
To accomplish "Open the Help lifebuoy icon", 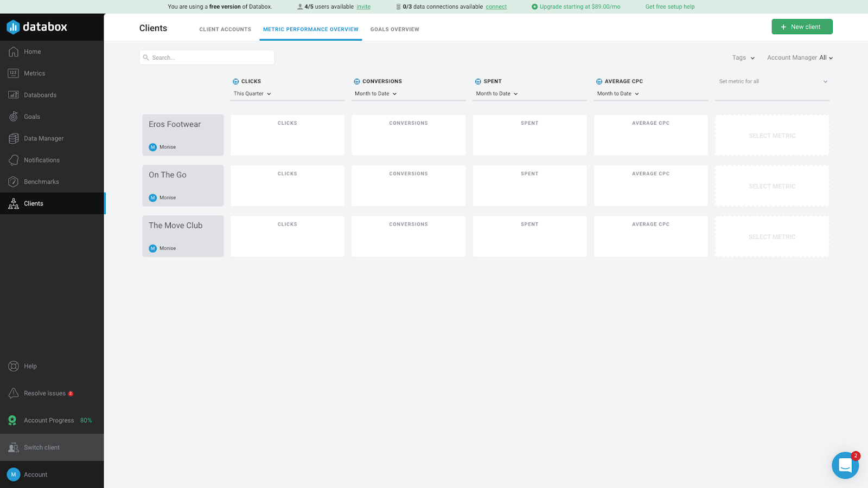I will [14, 366].
